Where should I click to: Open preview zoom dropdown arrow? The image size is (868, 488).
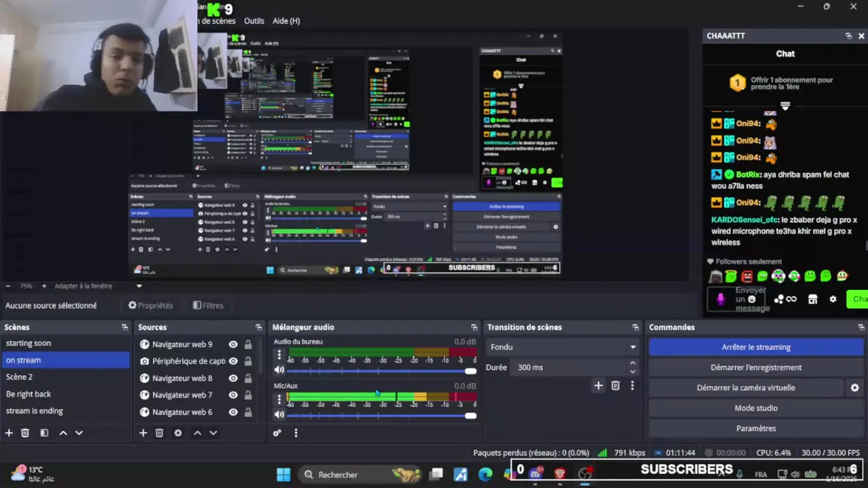click(139, 286)
